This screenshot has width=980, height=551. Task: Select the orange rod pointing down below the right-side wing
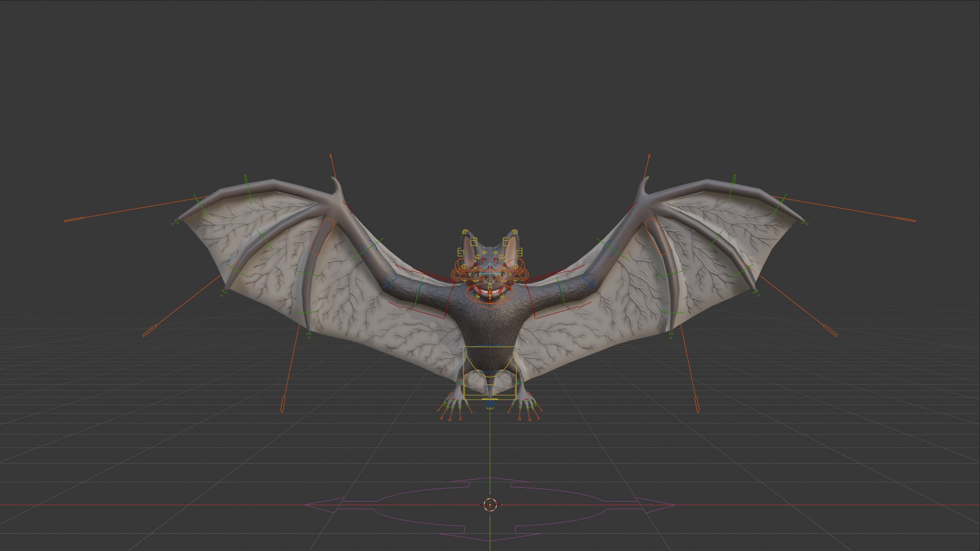click(x=690, y=369)
